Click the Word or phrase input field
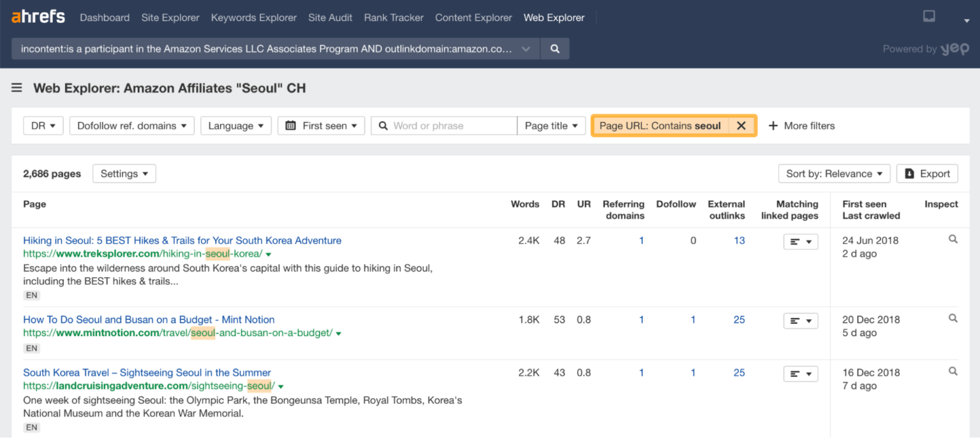 click(447, 126)
